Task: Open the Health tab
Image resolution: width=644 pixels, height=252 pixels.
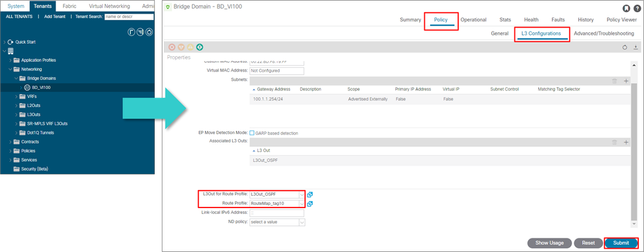Action: [531, 20]
